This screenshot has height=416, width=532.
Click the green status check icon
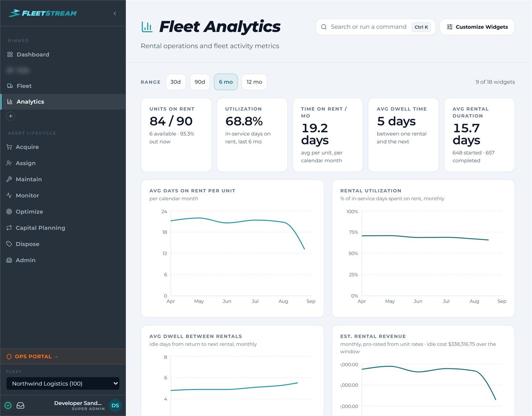8,405
